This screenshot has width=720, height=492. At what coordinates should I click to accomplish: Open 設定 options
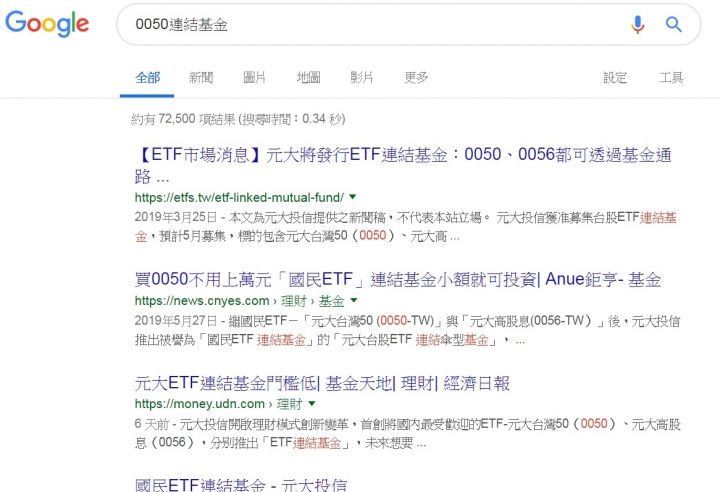(x=615, y=77)
